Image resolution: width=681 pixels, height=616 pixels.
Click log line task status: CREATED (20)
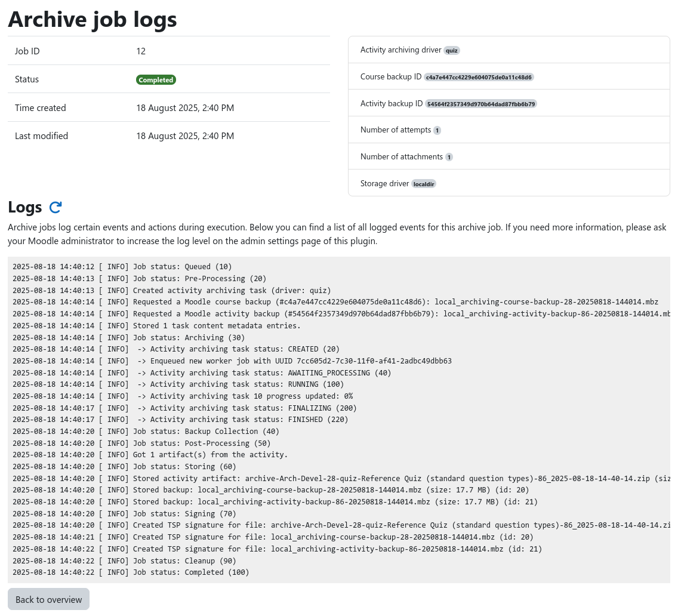176,349
